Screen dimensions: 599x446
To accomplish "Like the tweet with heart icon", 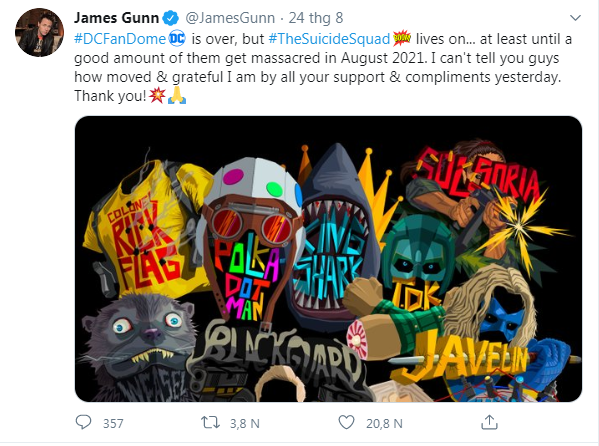I will pos(346,423).
